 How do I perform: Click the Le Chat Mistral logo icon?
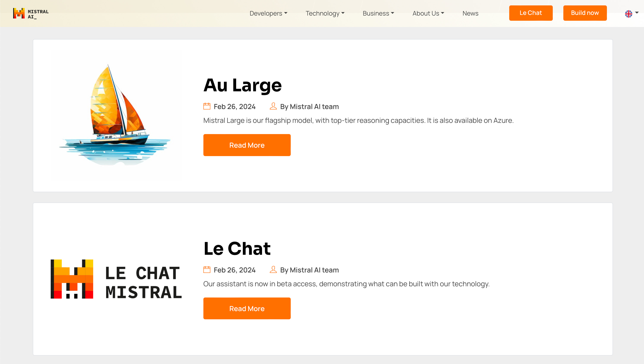pyautogui.click(x=72, y=279)
